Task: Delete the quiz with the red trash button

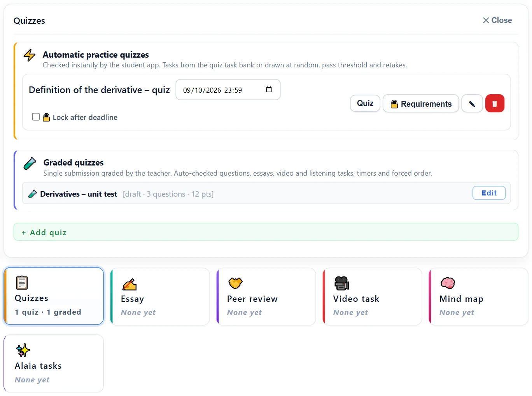Action: 495,104
